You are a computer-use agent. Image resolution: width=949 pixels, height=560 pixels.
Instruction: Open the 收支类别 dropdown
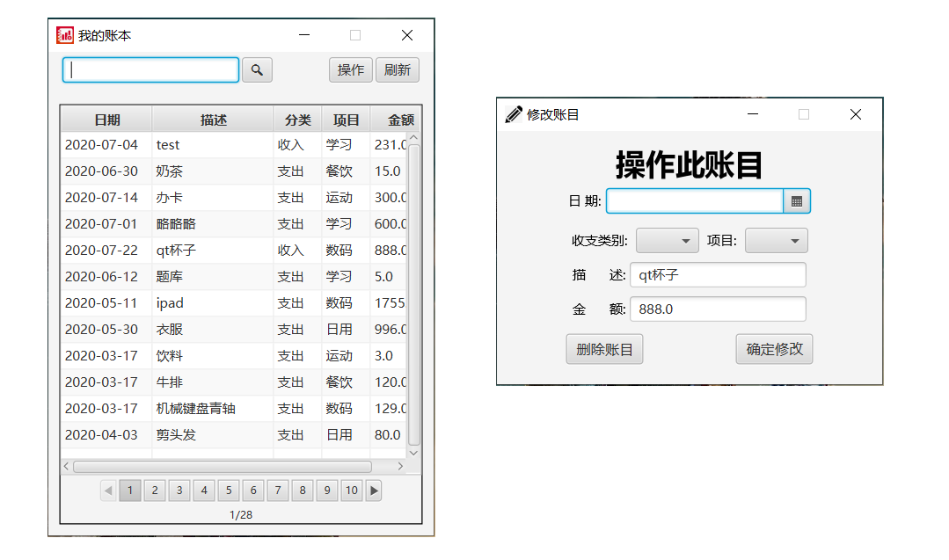point(667,241)
